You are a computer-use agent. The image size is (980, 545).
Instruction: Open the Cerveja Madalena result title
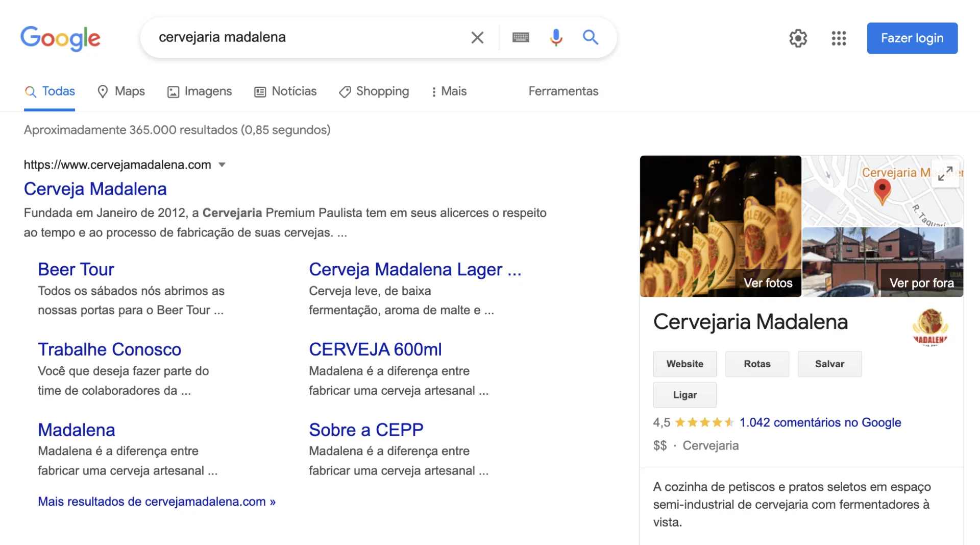[95, 189]
